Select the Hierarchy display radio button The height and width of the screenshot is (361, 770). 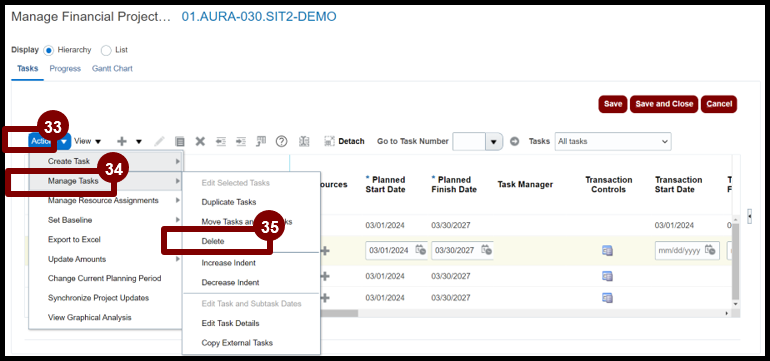point(49,50)
